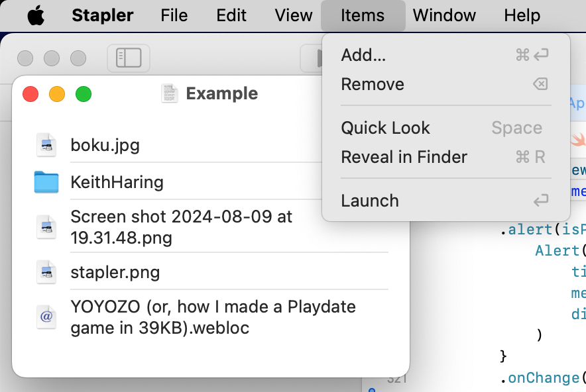Open the Window menu
The width and height of the screenshot is (586, 392).
tap(444, 16)
